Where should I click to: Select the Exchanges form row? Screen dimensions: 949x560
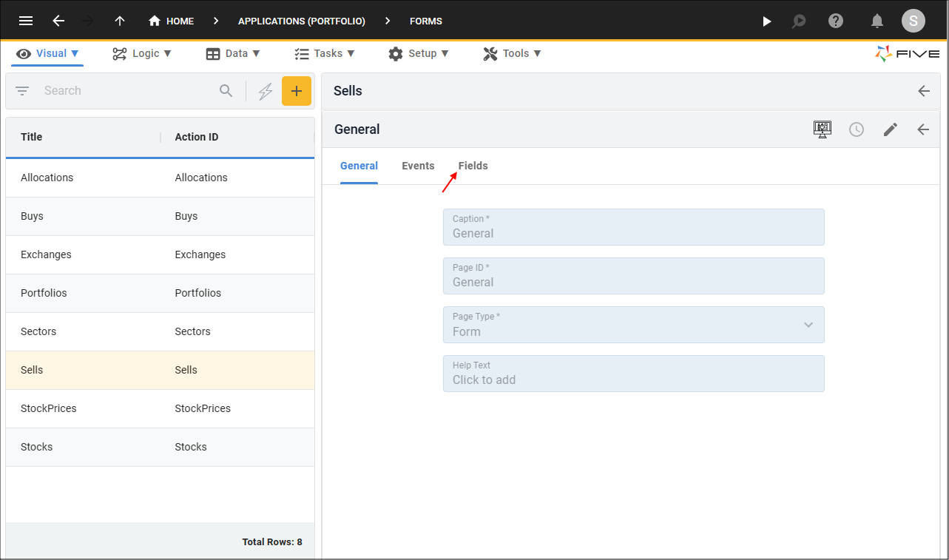pos(160,254)
